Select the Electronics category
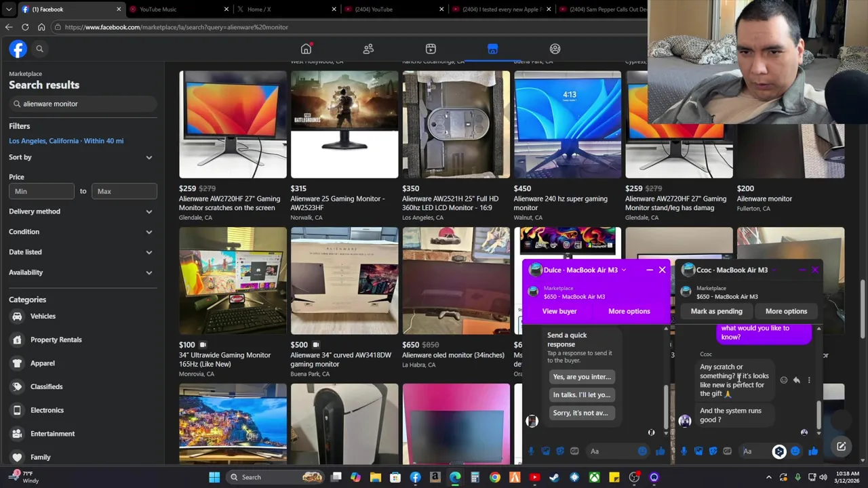The width and height of the screenshot is (868, 488). pos(81,410)
